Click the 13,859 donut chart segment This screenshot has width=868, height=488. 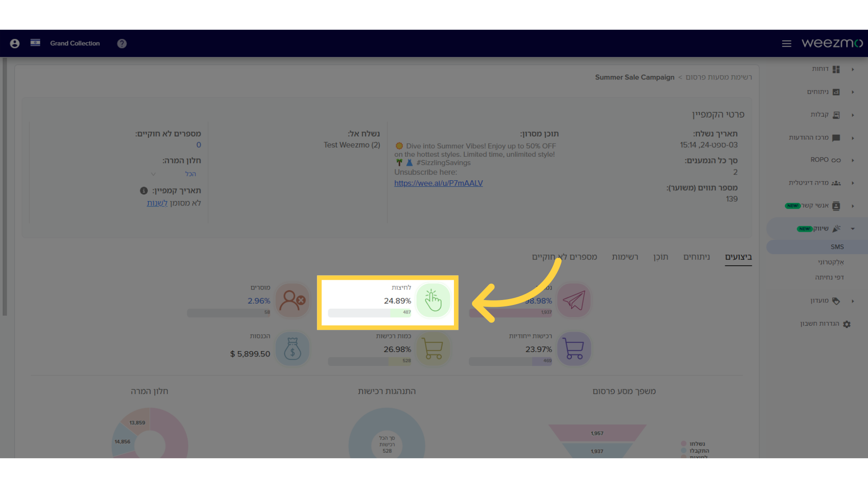coord(137,422)
